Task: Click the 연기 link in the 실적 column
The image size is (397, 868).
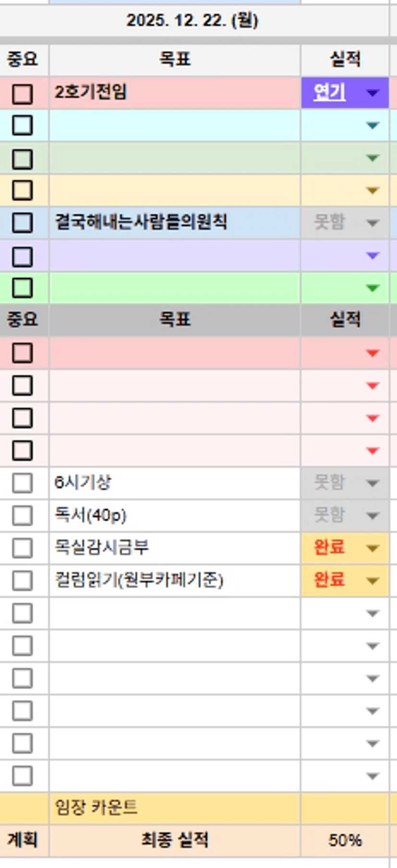Action: point(329,92)
